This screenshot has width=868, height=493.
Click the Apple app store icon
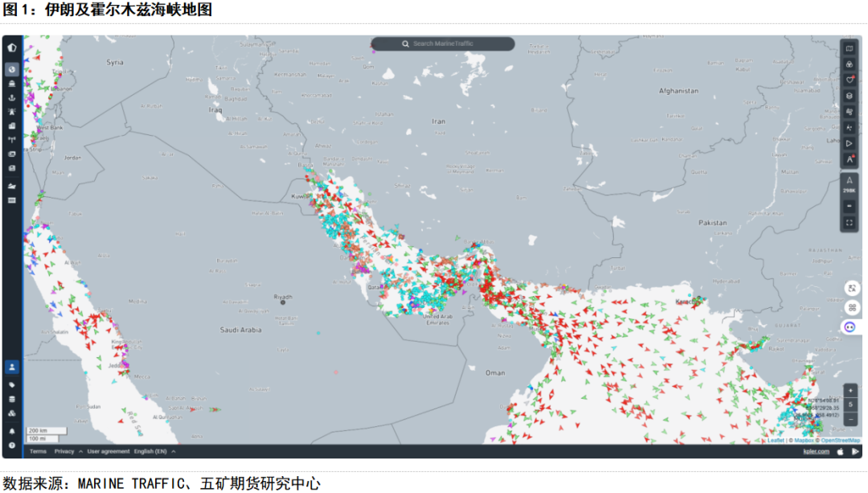click(840, 451)
